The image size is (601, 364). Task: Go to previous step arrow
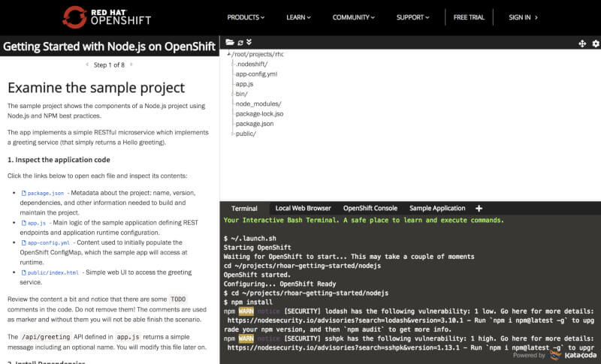coord(87,65)
